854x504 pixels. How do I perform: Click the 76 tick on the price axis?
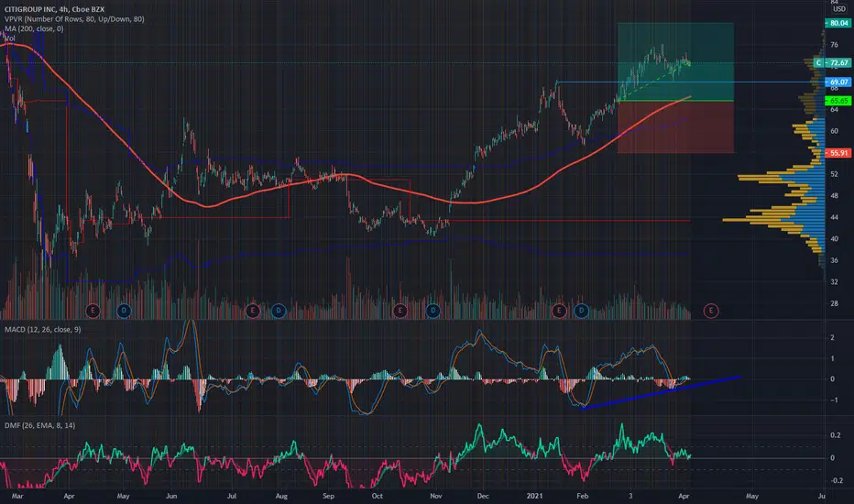tap(835, 45)
